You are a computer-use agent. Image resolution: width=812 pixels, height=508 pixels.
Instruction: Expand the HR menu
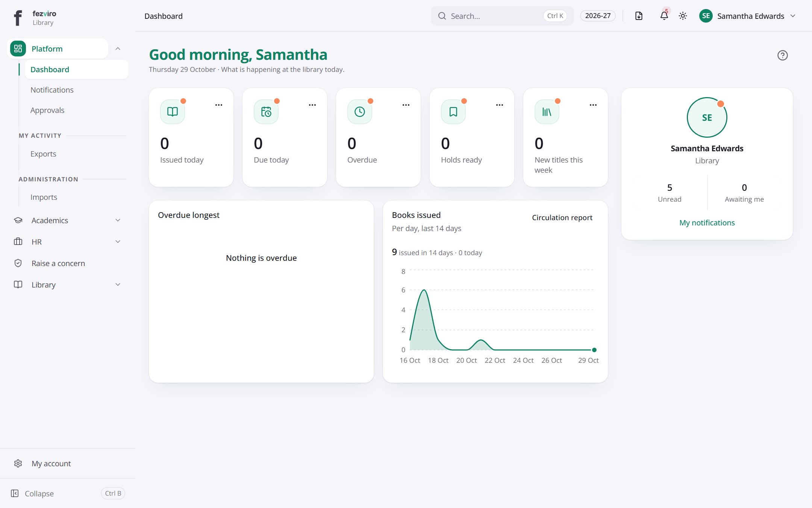point(67,242)
